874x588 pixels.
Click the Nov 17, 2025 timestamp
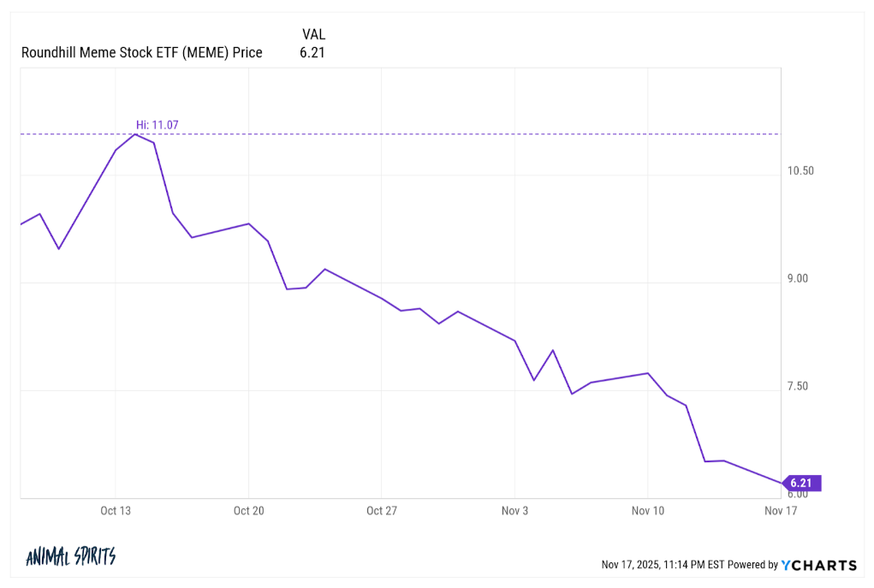[x=663, y=565]
